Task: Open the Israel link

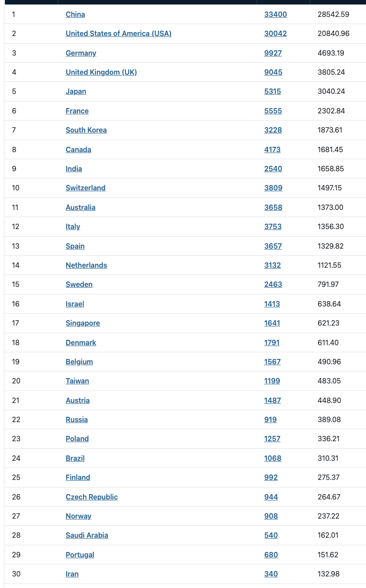Action: [x=75, y=304]
